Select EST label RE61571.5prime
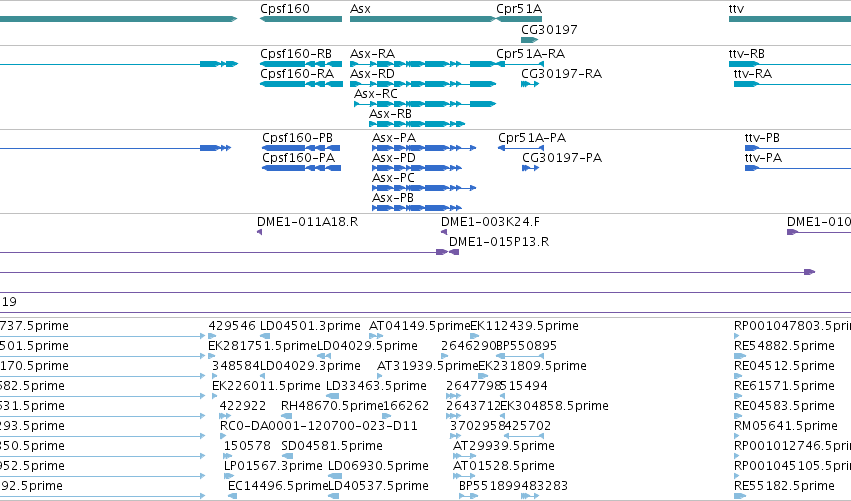851x501 pixels. pos(784,386)
